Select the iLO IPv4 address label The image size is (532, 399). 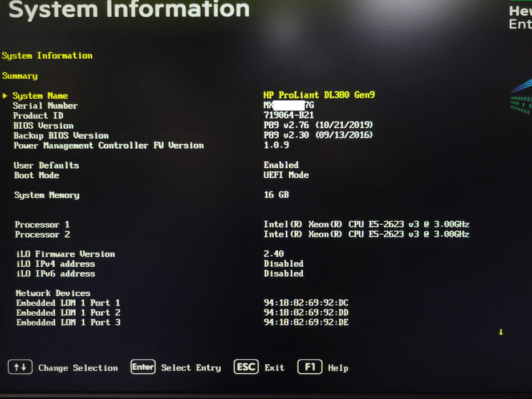56,264
